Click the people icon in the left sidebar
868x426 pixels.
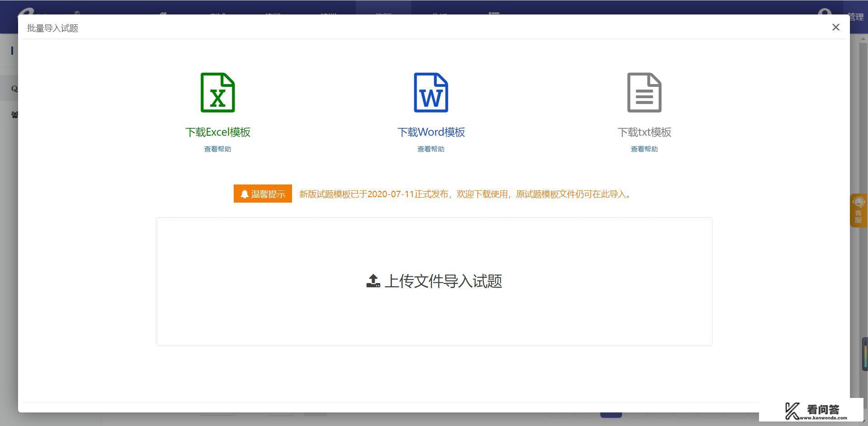[x=14, y=114]
